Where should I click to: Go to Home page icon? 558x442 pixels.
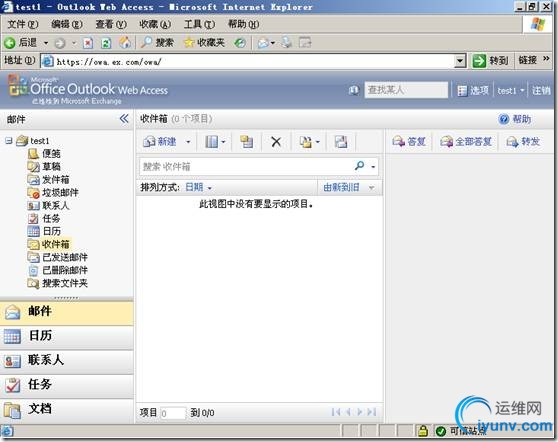(125, 43)
